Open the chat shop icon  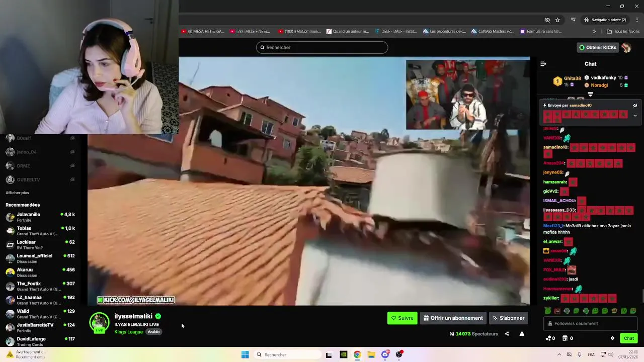tap(568, 338)
